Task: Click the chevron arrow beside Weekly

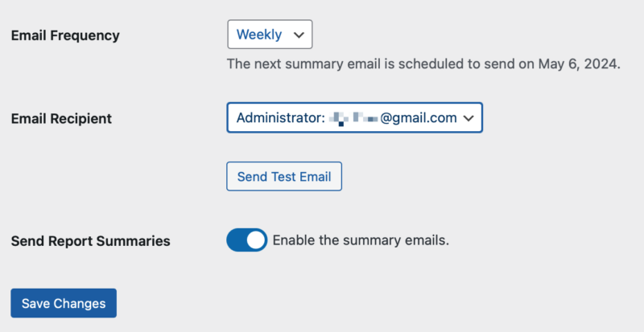Action: tap(299, 35)
